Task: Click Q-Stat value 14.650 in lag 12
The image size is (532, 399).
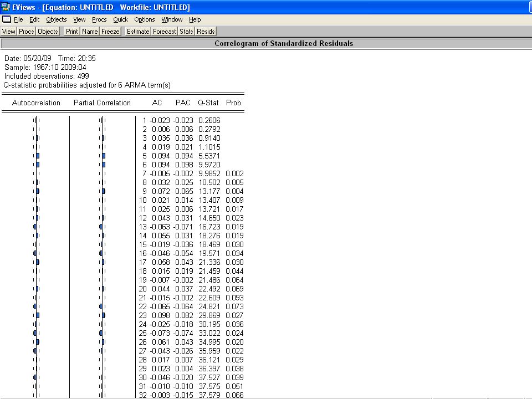Action: [x=209, y=218]
